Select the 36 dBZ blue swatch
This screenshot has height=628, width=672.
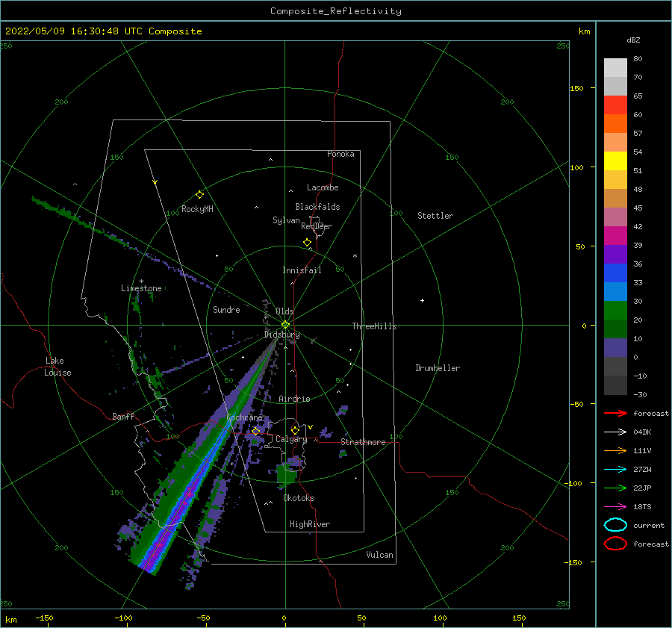(x=615, y=273)
